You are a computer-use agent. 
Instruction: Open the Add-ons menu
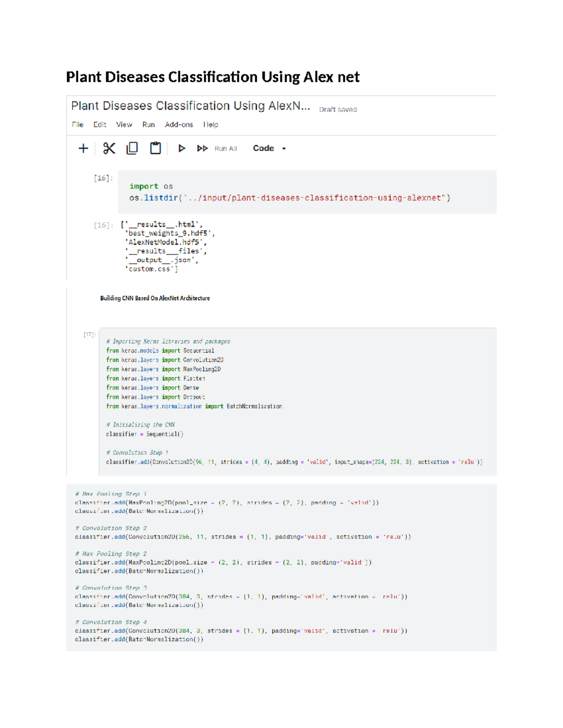tap(179, 125)
